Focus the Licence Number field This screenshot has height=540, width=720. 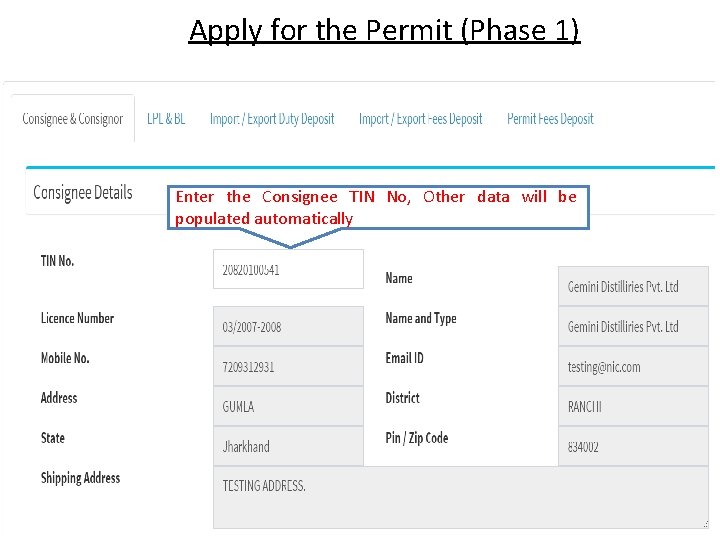pyautogui.click(x=288, y=326)
